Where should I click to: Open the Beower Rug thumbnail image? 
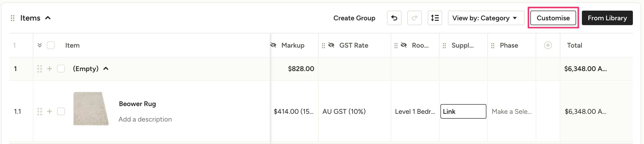(91, 109)
